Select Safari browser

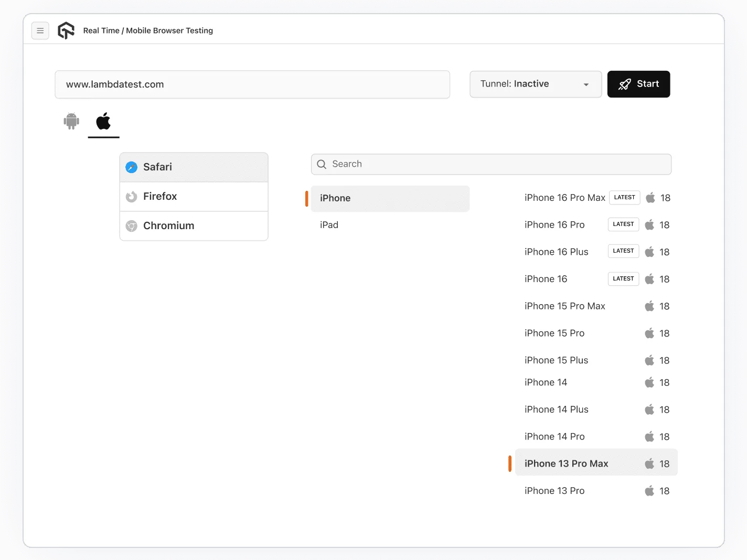point(194,167)
